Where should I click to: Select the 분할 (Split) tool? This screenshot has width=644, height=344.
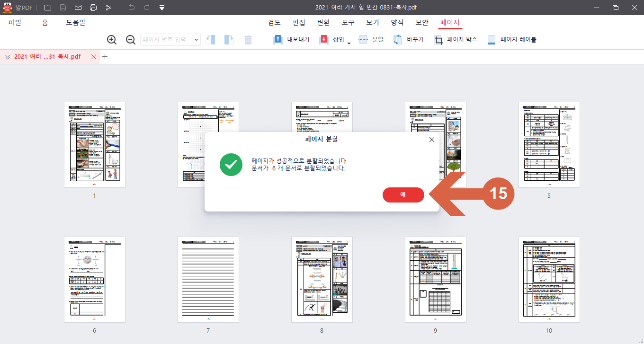[372, 39]
